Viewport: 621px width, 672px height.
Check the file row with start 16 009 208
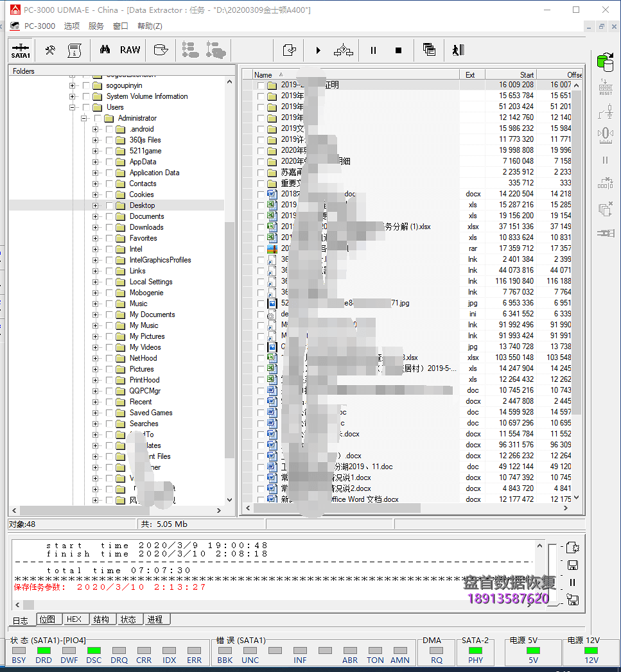coord(261,85)
